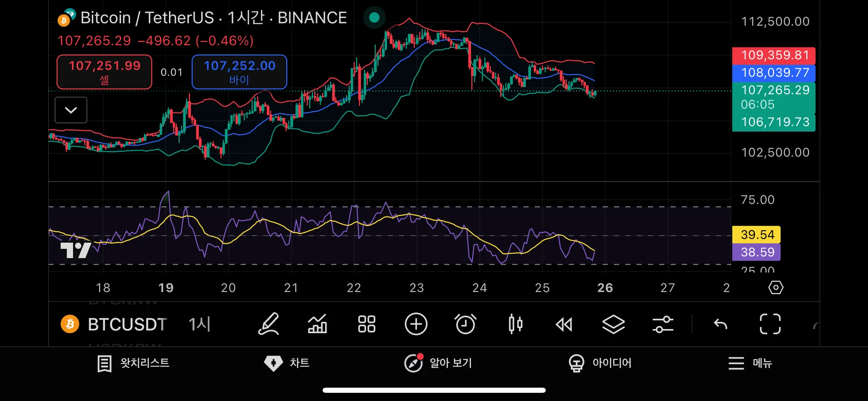This screenshot has width=868, height=401.
Task: Open the 메뉴 hamburger menu
Action: (750, 363)
